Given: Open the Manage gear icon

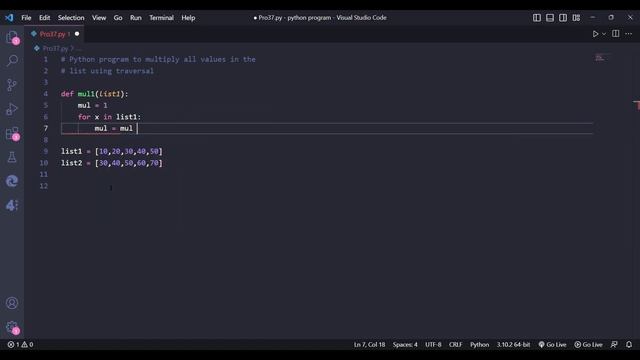Looking at the screenshot, I should click(12, 327).
